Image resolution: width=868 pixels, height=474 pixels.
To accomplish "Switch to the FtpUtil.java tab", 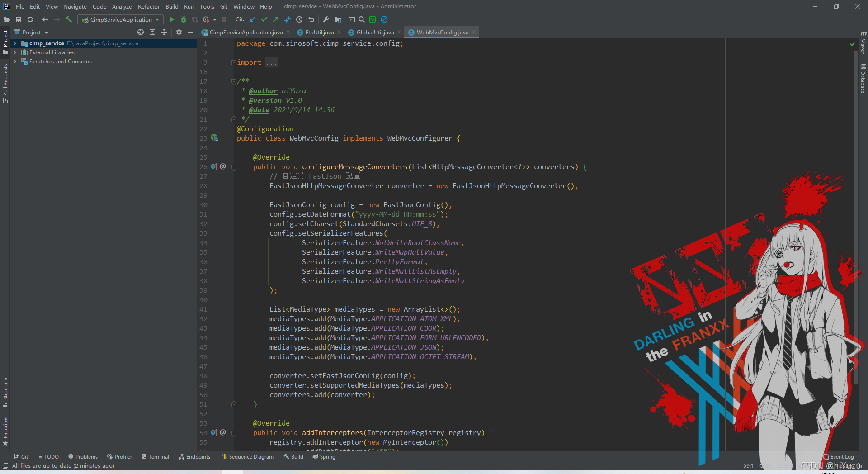I will [x=319, y=32].
